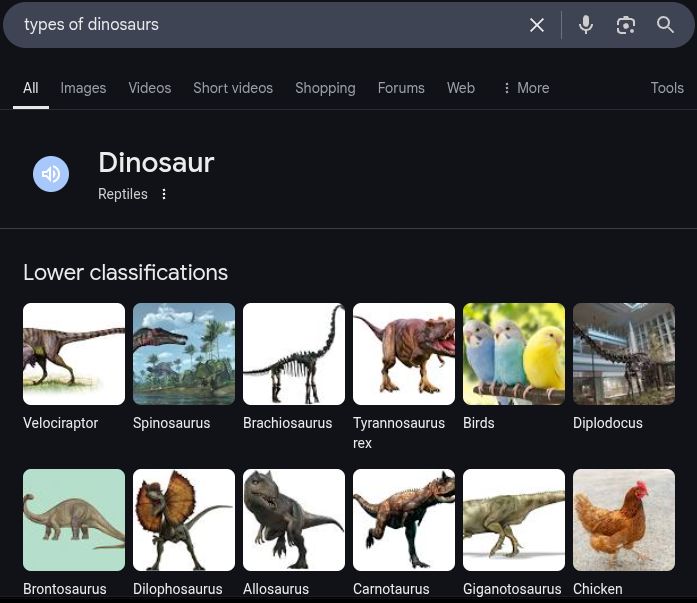Viewport: 697px width, 603px height.
Task: Play Dinosaur pronunciation speaker icon
Action: [51, 174]
